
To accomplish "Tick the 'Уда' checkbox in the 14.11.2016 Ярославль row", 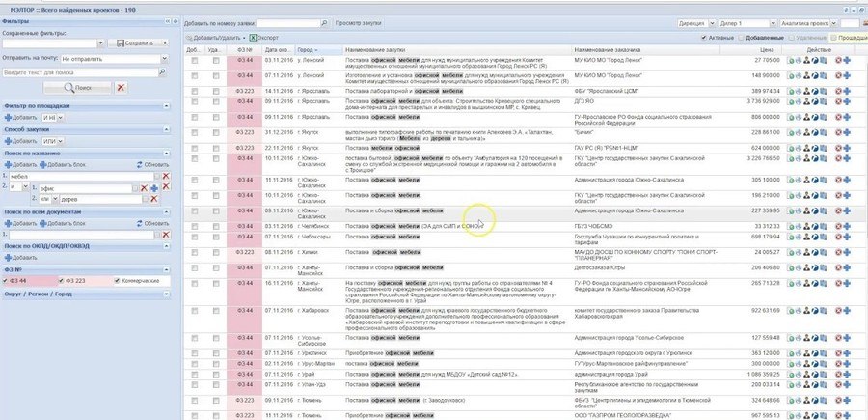I will coord(216,91).
